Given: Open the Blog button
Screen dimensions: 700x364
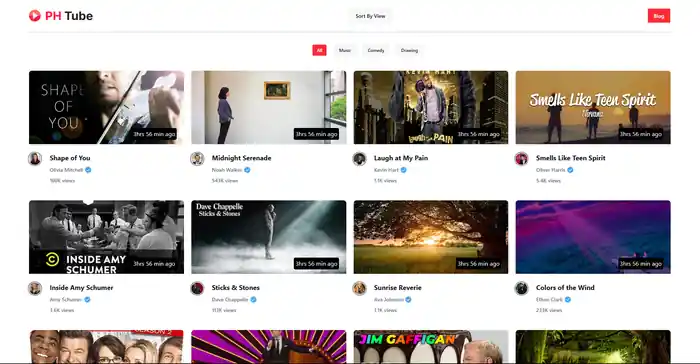Looking at the screenshot, I should (659, 16).
